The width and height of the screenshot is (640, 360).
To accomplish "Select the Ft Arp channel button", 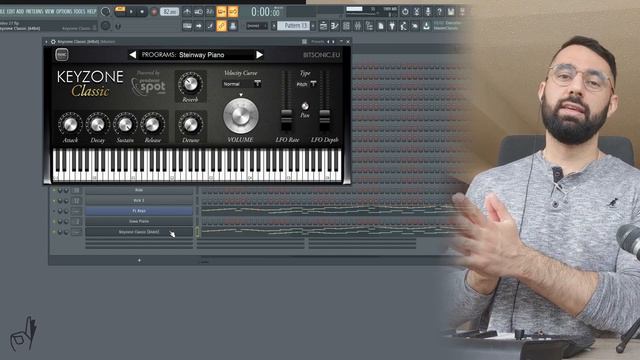I will click(x=139, y=211).
